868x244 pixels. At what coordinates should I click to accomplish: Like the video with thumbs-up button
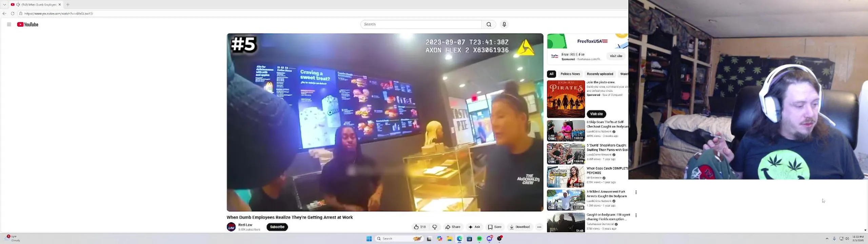[x=420, y=227]
